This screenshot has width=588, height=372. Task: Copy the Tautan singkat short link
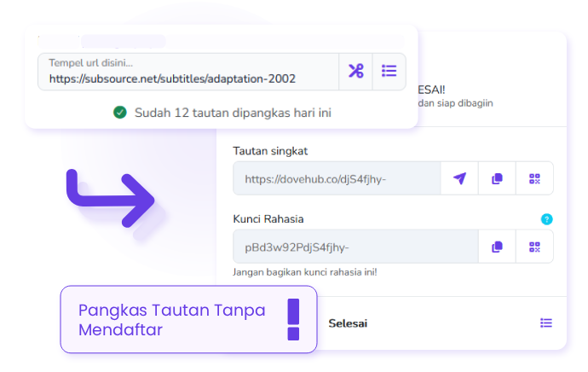point(497,178)
